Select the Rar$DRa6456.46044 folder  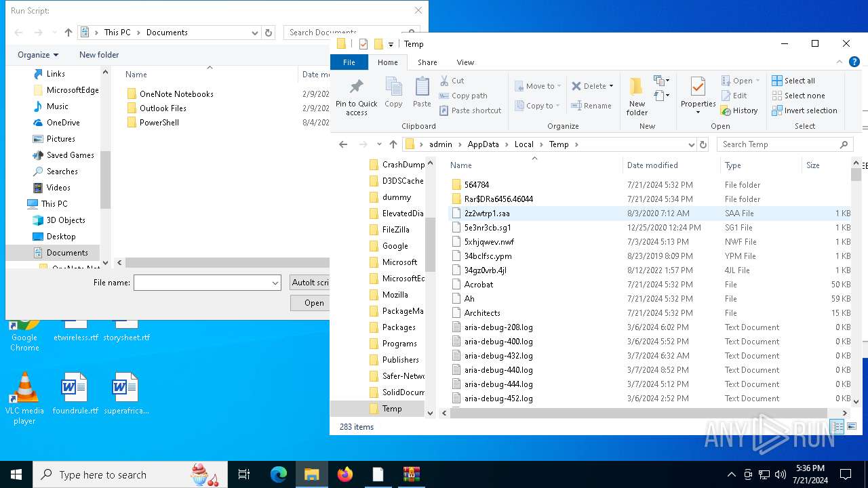coord(498,199)
